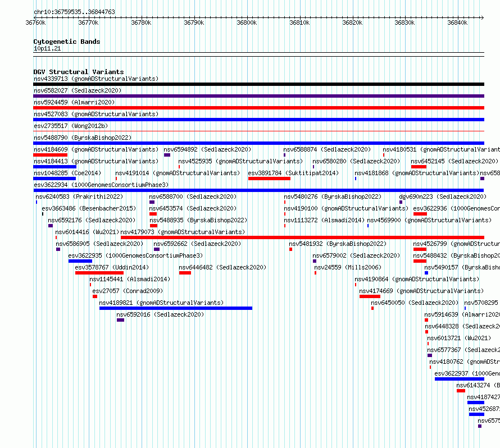Click the blue nsv5490157 variant marker
This screenshot has height=448, width=500.
coord(426,273)
